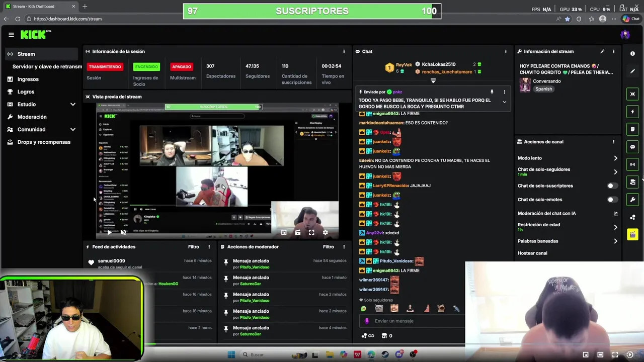Image resolution: width=644 pixels, height=362 pixels.
Task: Open Acciones de moderador options menu
Action: pyautogui.click(x=344, y=247)
